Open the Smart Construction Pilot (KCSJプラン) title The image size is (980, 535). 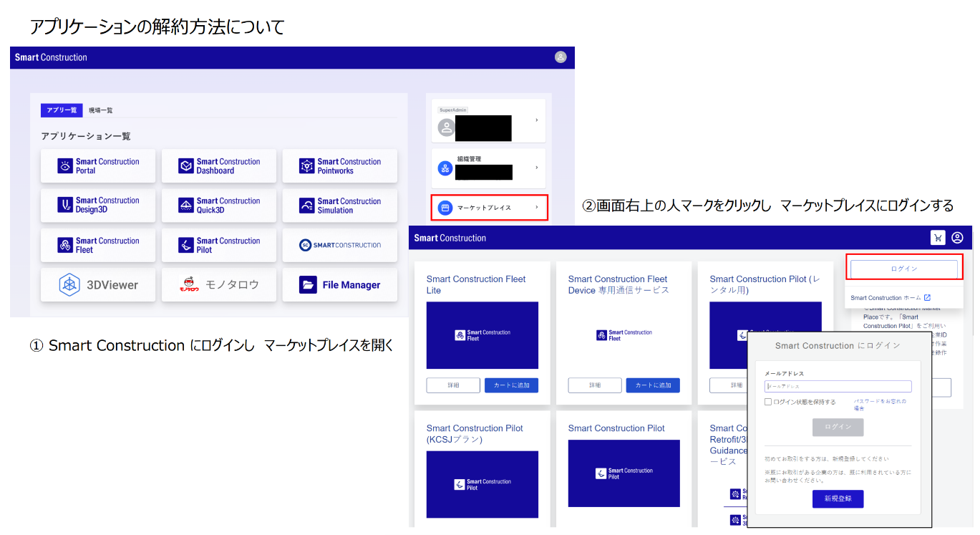point(475,433)
